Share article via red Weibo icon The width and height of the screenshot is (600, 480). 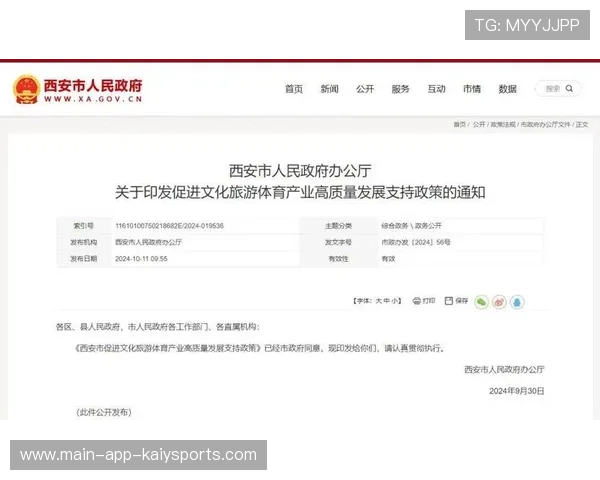pos(499,302)
